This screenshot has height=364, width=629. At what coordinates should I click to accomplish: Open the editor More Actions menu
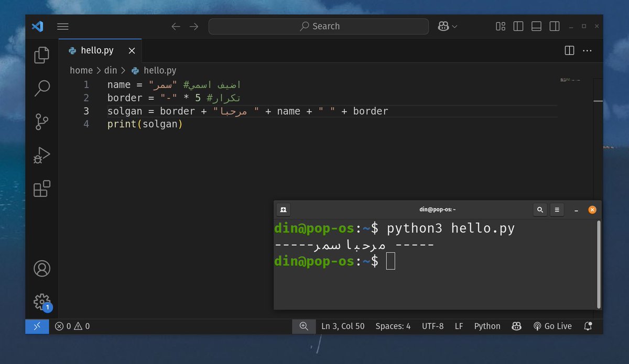click(587, 51)
